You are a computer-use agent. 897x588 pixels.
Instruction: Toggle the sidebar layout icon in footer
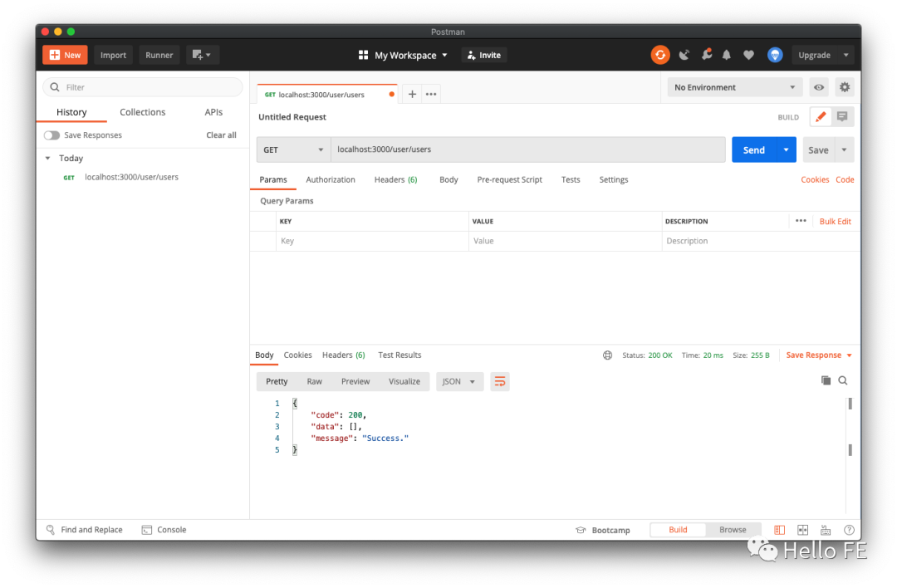pos(779,530)
